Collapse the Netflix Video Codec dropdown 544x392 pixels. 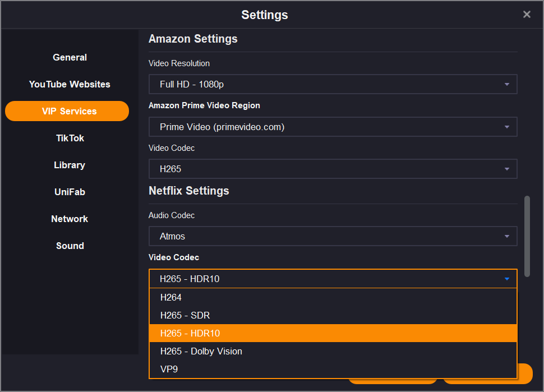333,279
